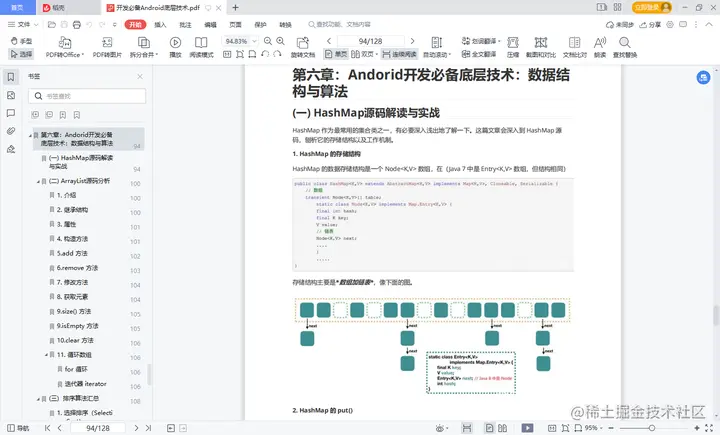Image resolution: width=720 pixels, height=435 pixels.
Task: Switch to the 批注 ribbon tab
Action: pyautogui.click(x=186, y=25)
